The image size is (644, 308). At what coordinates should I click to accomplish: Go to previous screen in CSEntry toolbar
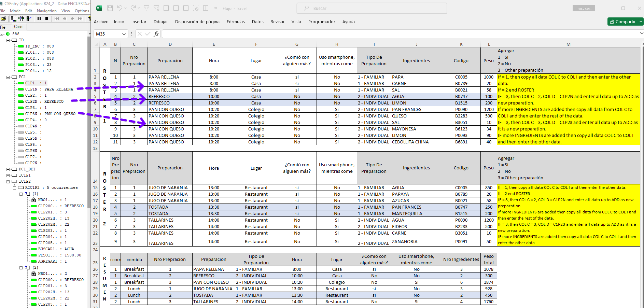(x=65, y=18)
